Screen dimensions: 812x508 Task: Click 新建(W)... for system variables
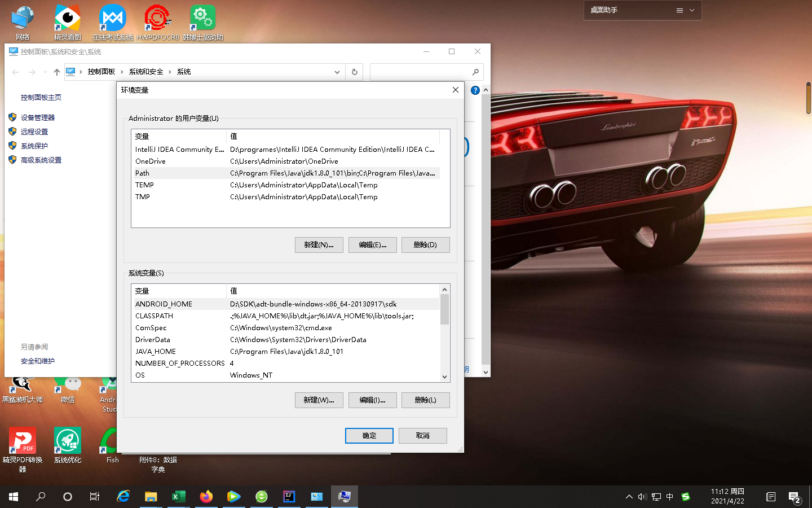click(319, 400)
